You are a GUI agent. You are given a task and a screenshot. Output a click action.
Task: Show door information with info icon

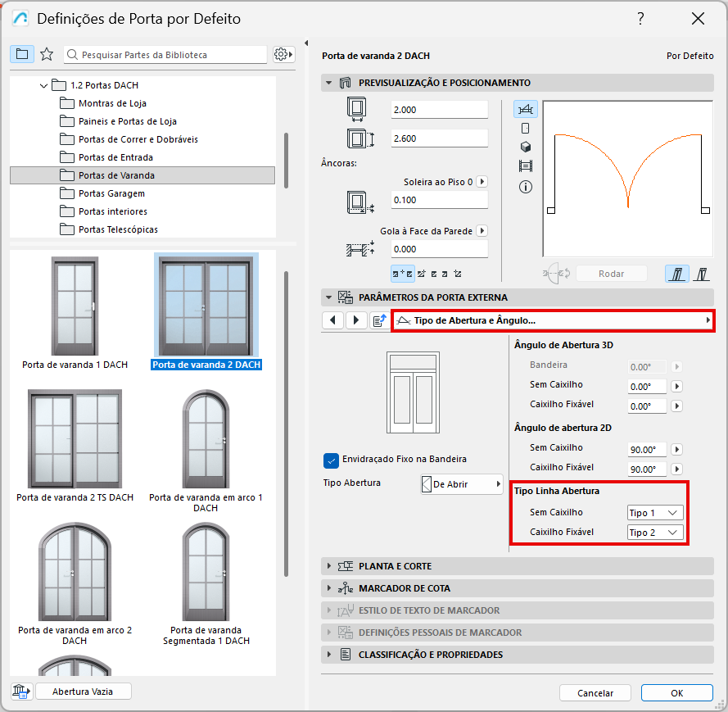526,187
